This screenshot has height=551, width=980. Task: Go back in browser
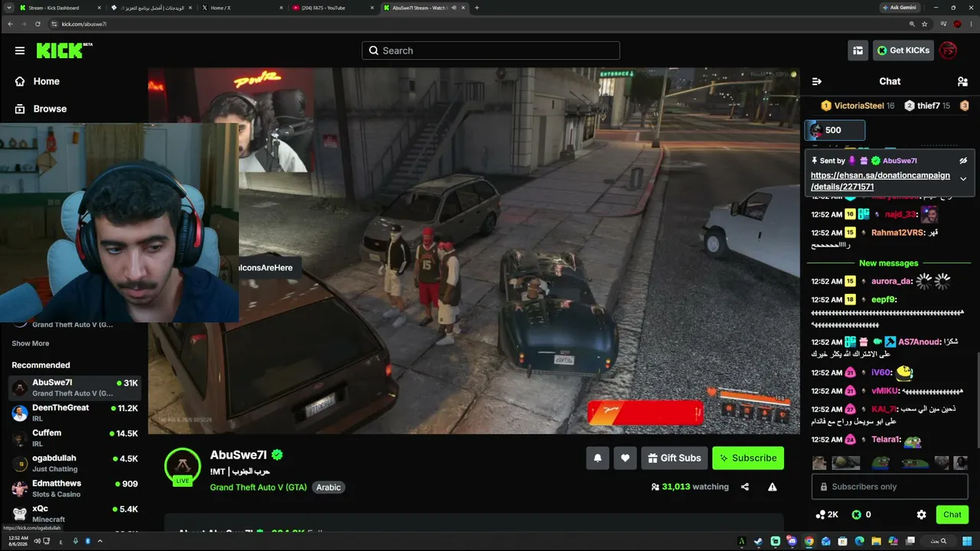point(10,24)
